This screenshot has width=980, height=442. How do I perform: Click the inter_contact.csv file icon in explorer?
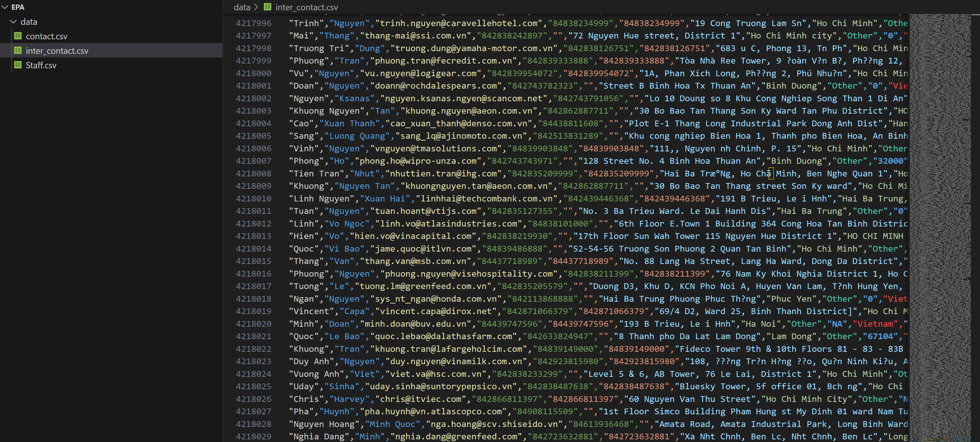tap(17, 51)
